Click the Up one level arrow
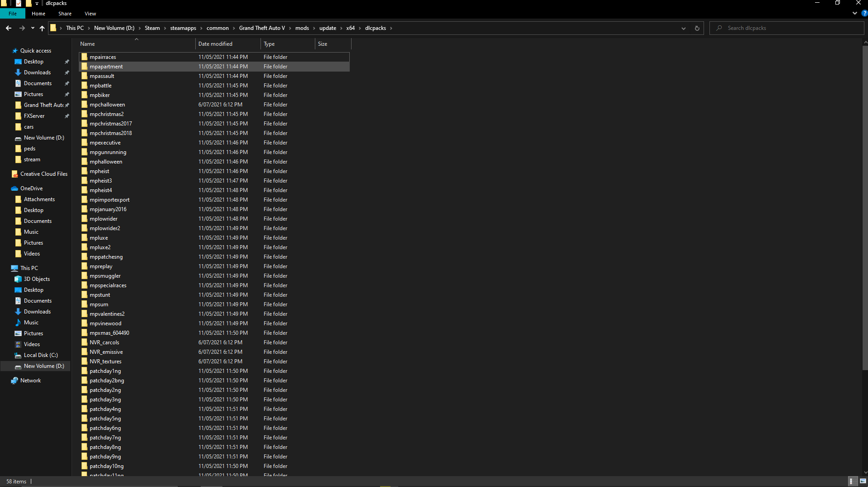This screenshot has height=487, width=868. coord(42,28)
